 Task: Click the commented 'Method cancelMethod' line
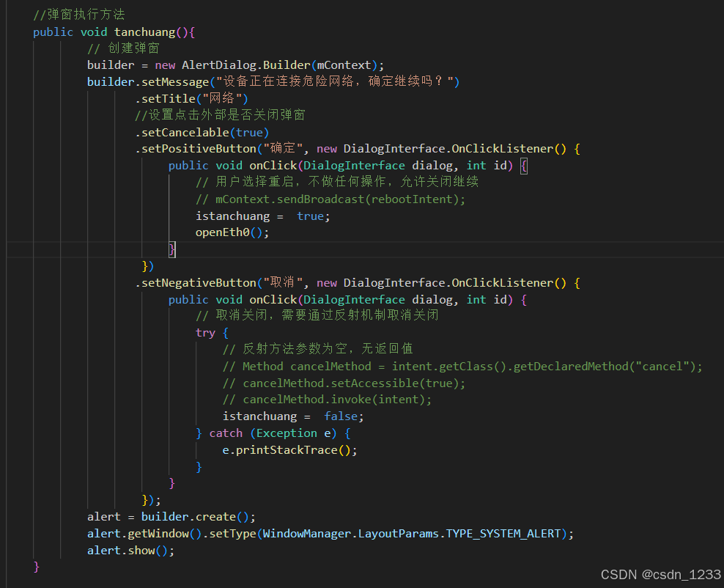coord(462,367)
